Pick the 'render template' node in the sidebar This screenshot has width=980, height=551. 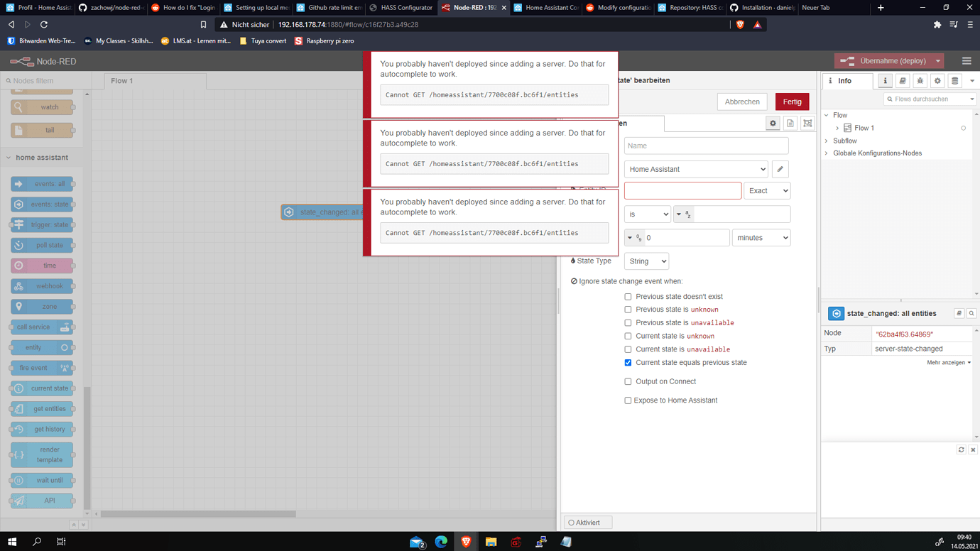[x=42, y=454]
